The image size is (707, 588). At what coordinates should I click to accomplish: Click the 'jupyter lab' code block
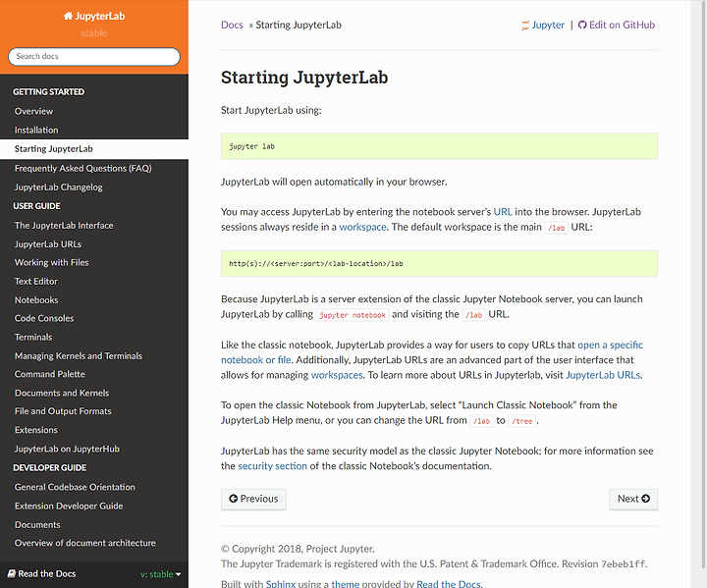(x=439, y=146)
